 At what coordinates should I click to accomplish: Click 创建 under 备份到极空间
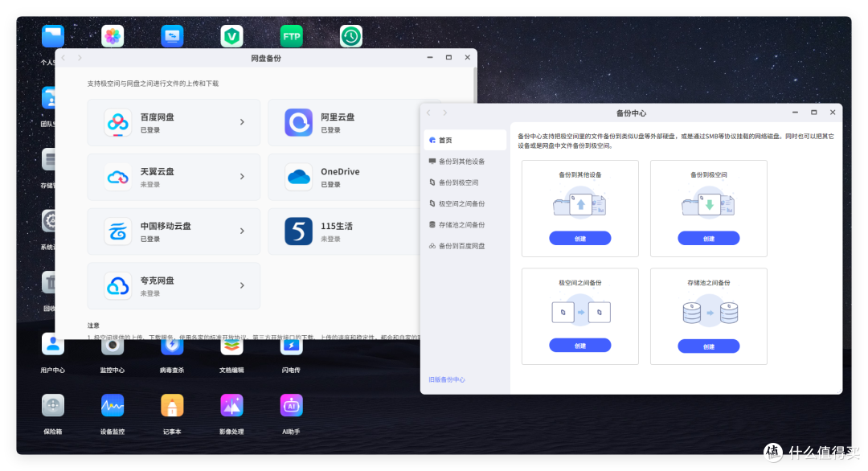709,239
